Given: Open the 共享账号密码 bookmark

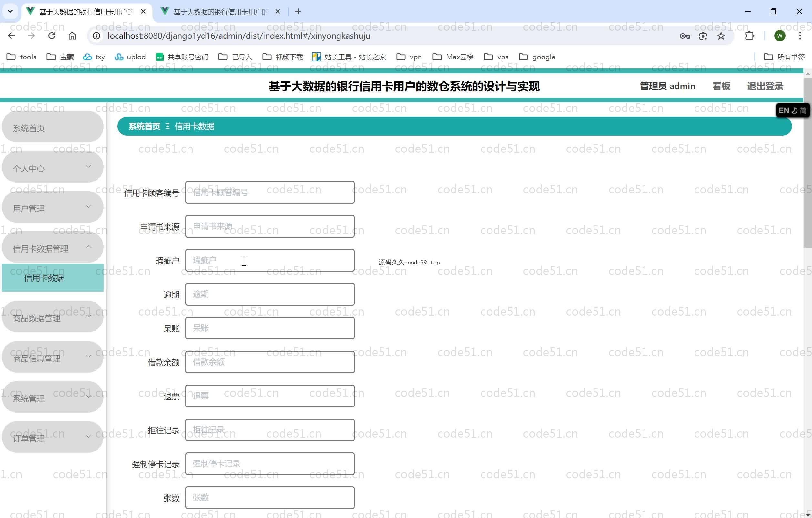Looking at the screenshot, I should [x=182, y=57].
